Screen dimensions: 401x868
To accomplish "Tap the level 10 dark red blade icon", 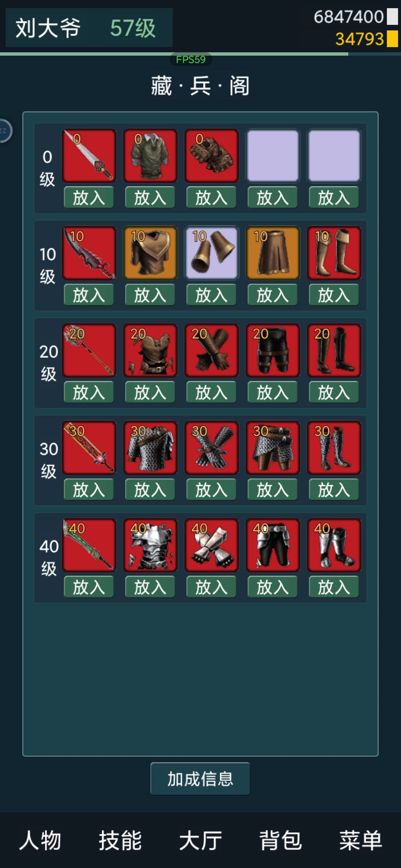I will point(89,253).
